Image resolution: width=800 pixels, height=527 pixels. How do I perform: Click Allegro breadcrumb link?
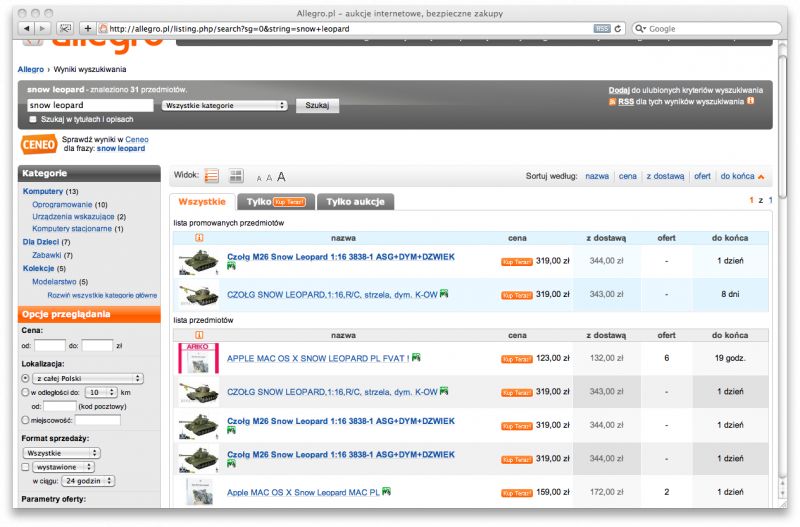(x=31, y=69)
